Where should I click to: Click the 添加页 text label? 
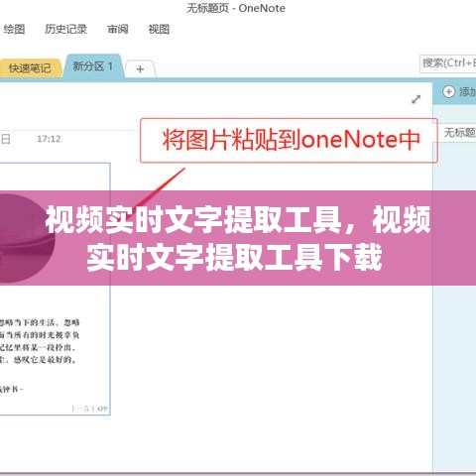pos(467,92)
